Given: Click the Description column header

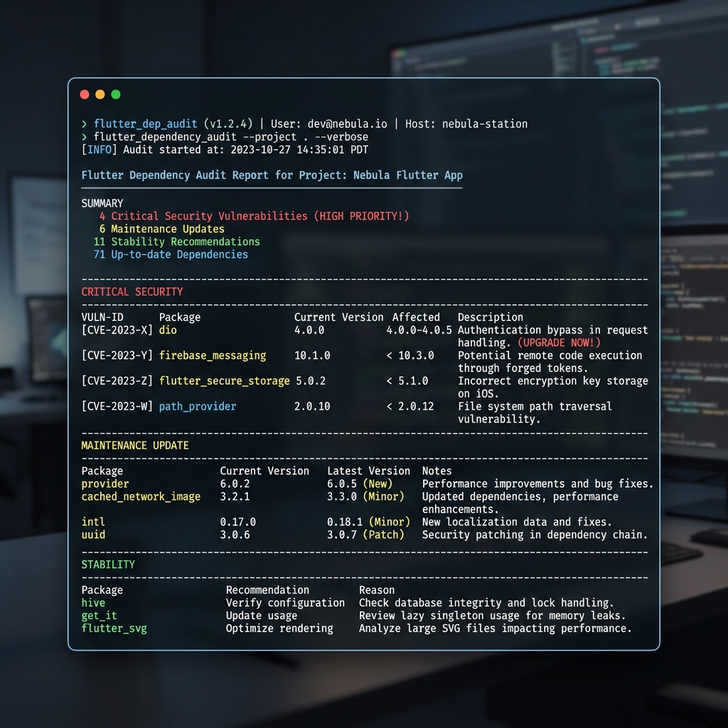Looking at the screenshot, I should 491,317.
